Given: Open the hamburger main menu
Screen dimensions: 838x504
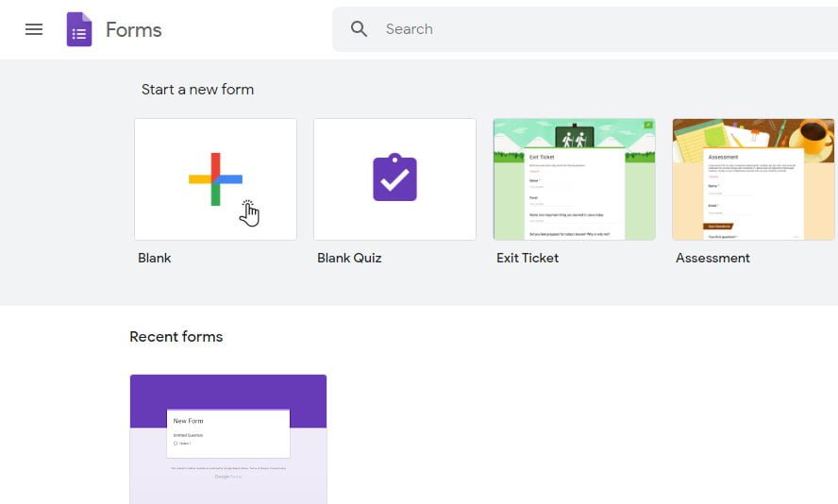Looking at the screenshot, I should pyautogui.click(x=34, y=29).
